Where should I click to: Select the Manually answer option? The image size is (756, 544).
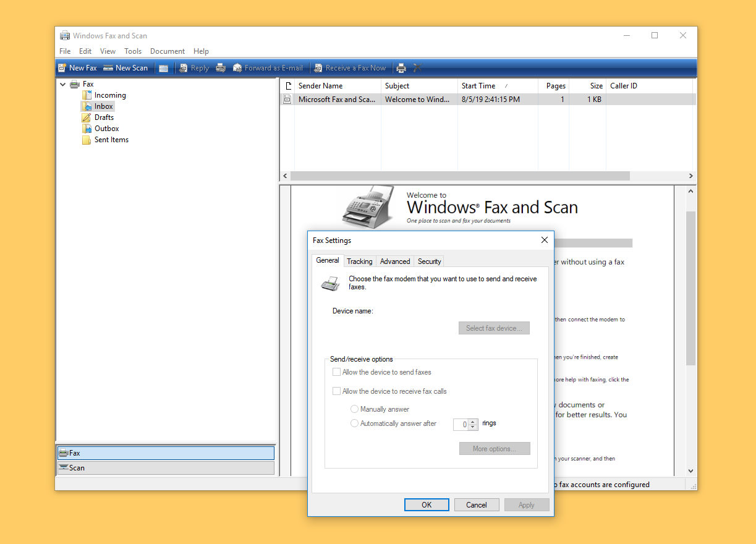(354, 409)
